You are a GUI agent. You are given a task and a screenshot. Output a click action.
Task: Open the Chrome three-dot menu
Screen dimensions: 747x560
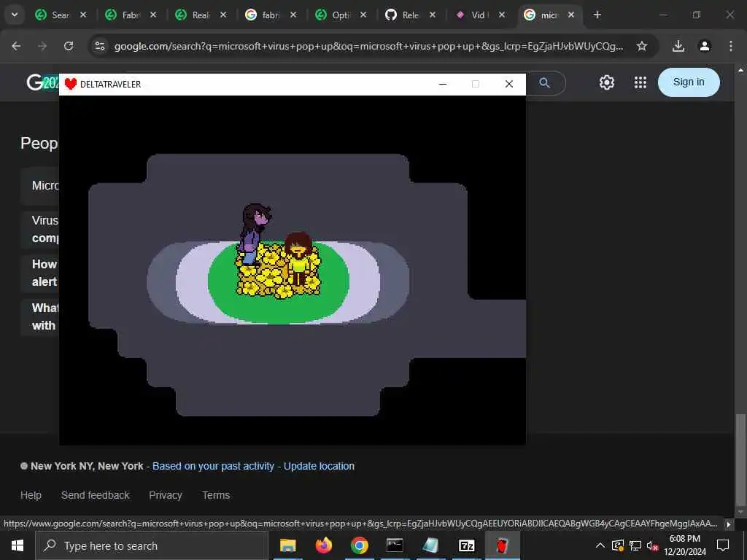pos(731,46)
